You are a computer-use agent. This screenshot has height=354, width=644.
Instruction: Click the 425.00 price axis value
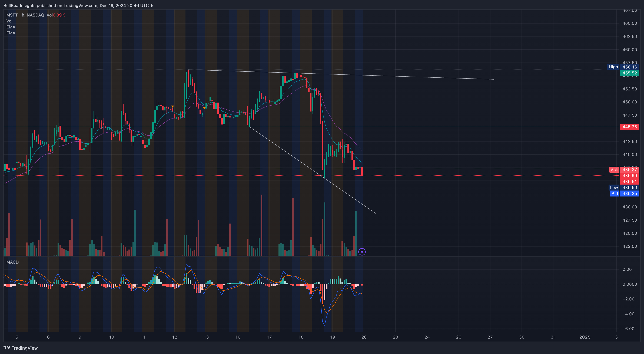pos(629,233)
